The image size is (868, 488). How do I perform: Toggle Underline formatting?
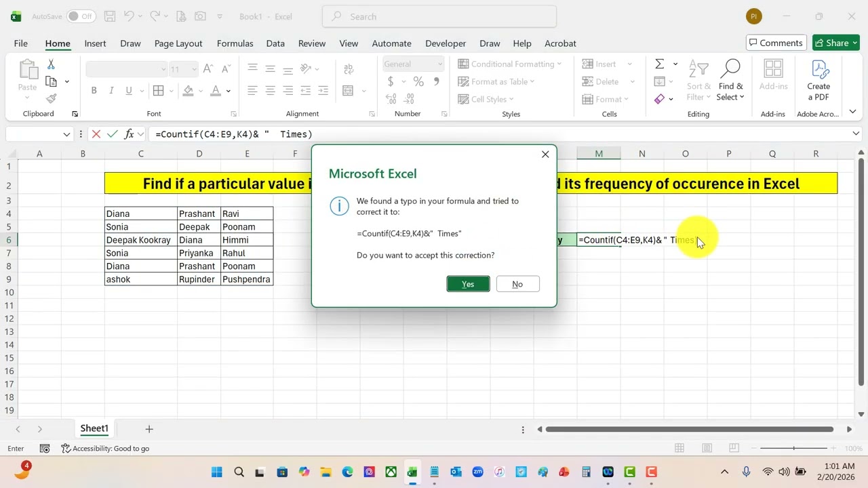[x=129, y=91]
